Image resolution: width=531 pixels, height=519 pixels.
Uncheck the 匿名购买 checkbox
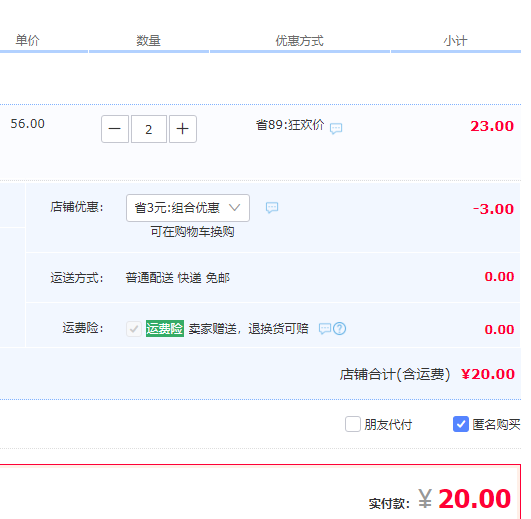point(461,424)
